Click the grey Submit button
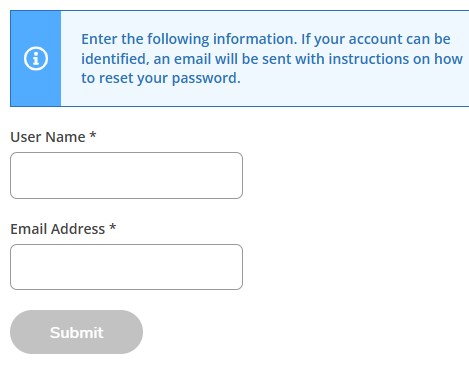The height and width of the screenshot is (372, 469). pyautogui.click(x=76, y=332)
